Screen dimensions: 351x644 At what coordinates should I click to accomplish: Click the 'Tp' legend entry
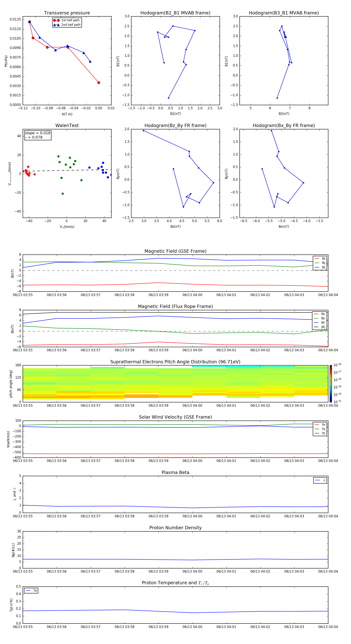[31, 591]
